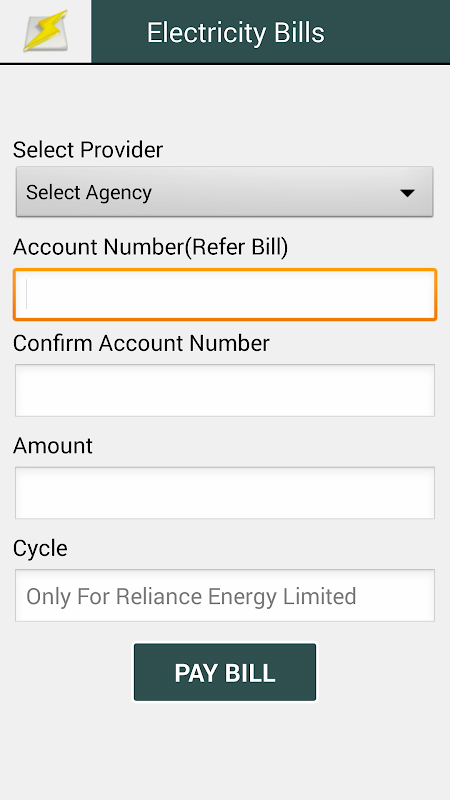The height and width of the screenshot is (800, 450).
Task: Click the white logo box in the header
Action: coord(45,31)
